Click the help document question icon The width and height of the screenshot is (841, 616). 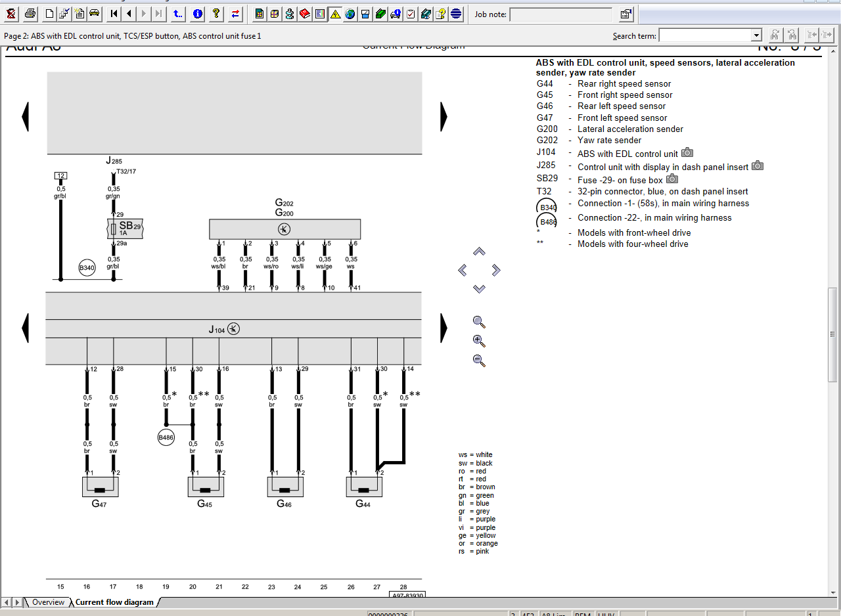[441, 13]
